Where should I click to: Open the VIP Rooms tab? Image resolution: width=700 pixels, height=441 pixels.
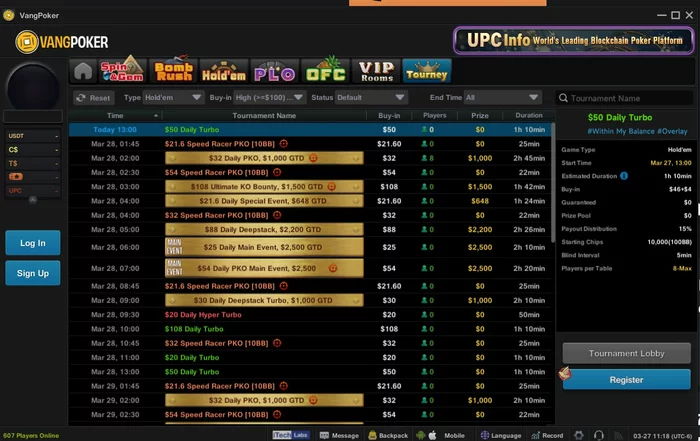(x=377, y=71)
